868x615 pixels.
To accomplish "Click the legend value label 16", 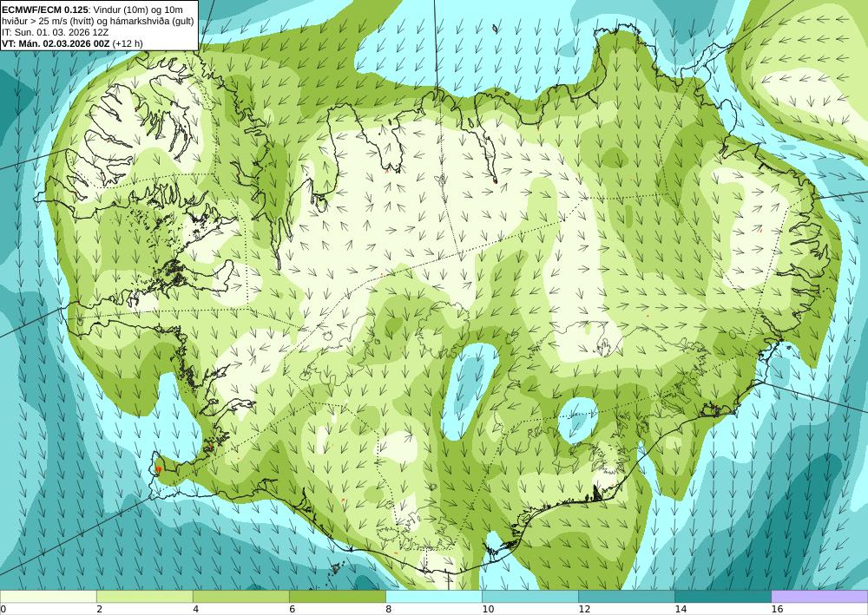I will [777, 609].
